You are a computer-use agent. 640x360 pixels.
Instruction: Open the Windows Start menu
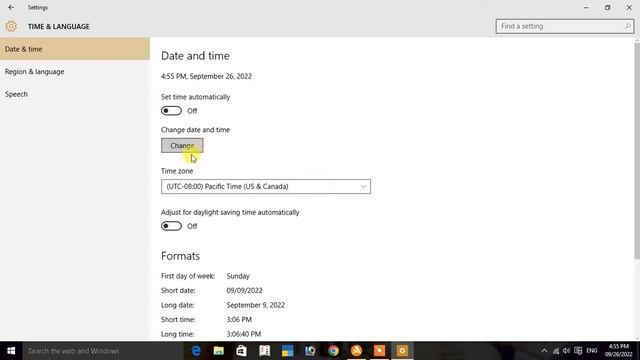11,351
